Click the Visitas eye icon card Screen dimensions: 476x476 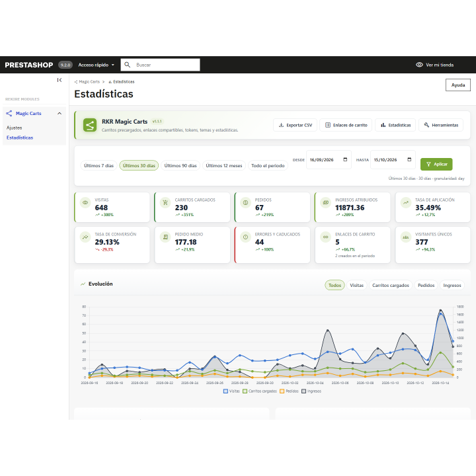coord(85,202)
